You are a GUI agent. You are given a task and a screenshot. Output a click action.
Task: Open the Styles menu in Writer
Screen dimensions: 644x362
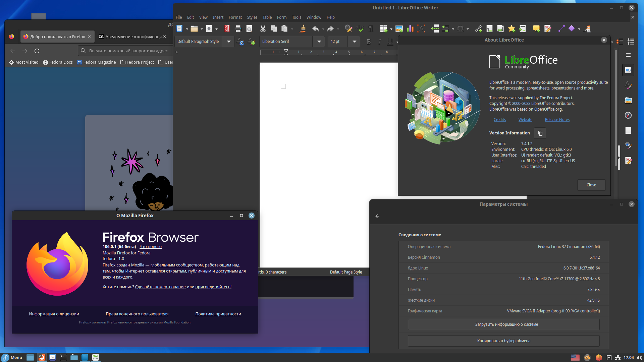[252, 17]
